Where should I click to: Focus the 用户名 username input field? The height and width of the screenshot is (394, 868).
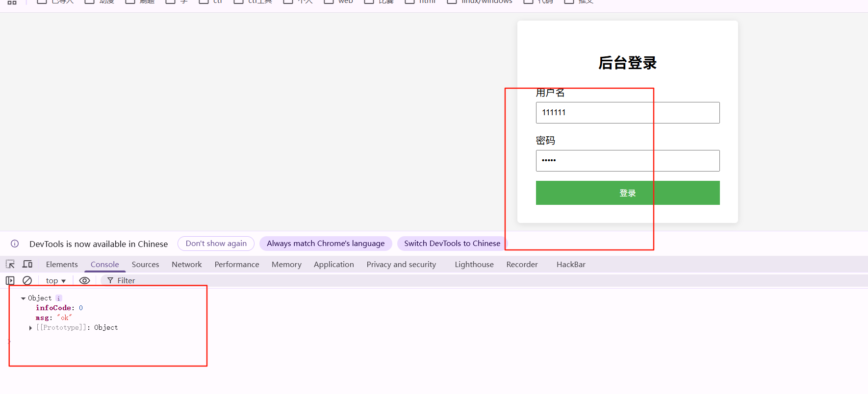click(x=628, y=113)
